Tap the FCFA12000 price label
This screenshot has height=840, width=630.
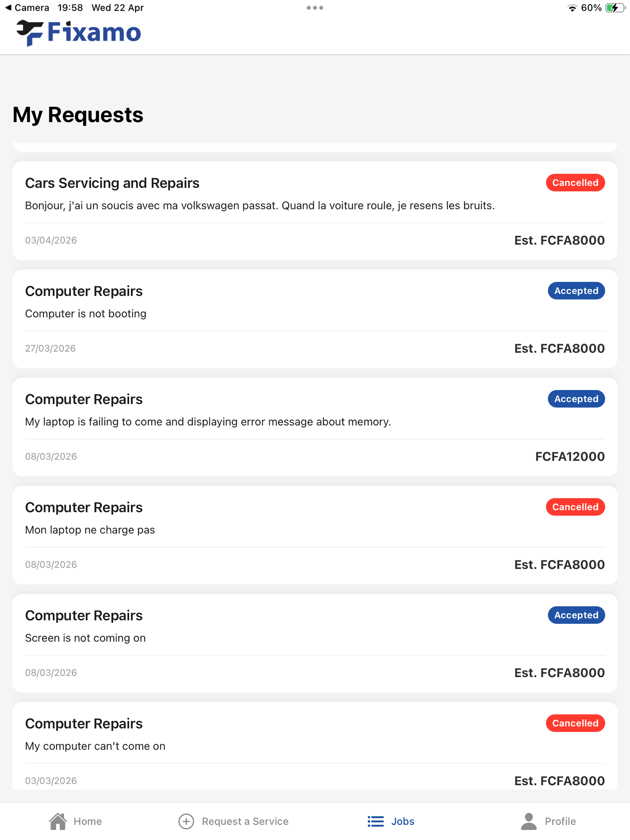570,456
